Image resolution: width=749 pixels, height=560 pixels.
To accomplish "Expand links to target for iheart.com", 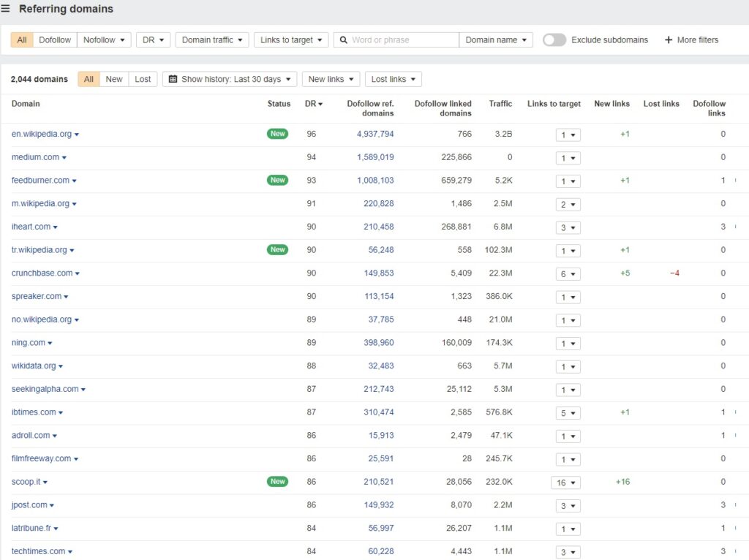I will tap(568, 227).
